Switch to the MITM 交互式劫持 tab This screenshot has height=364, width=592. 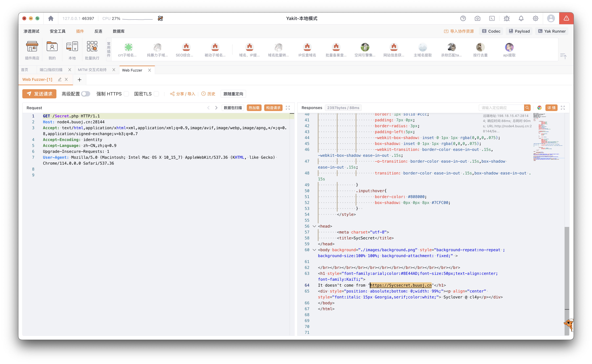coord(92,70)
